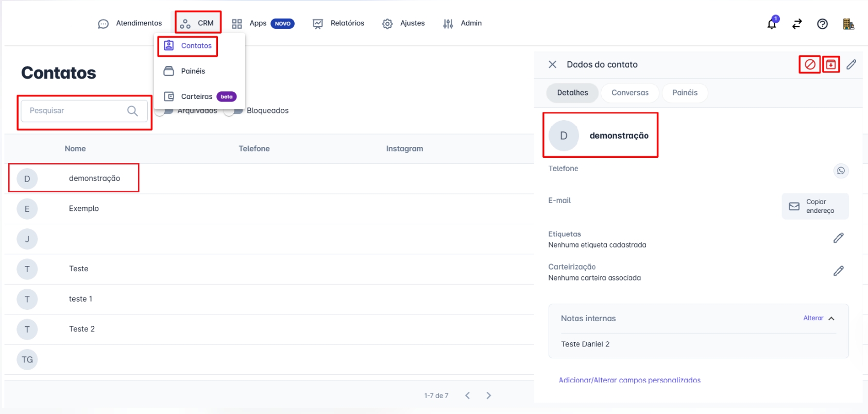868x414 pixels.
Task: Select Painéis from CRM dropdown
Action: [x=193, y=71]
